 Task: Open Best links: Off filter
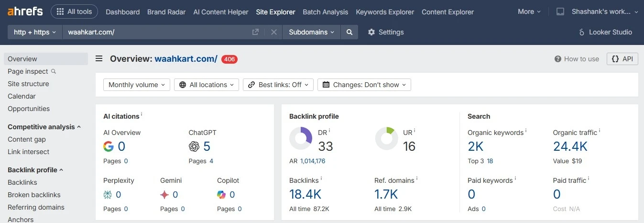click(278, 85)
